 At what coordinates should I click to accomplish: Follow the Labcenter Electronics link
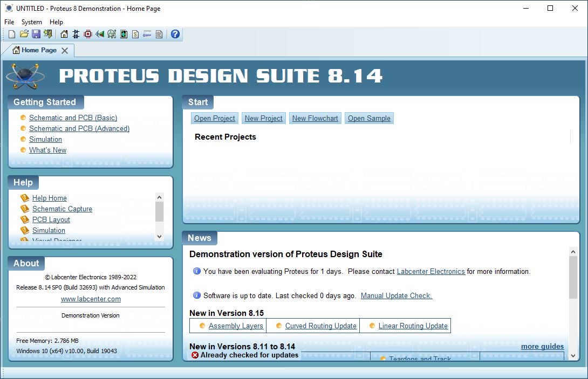pos(431,271)
